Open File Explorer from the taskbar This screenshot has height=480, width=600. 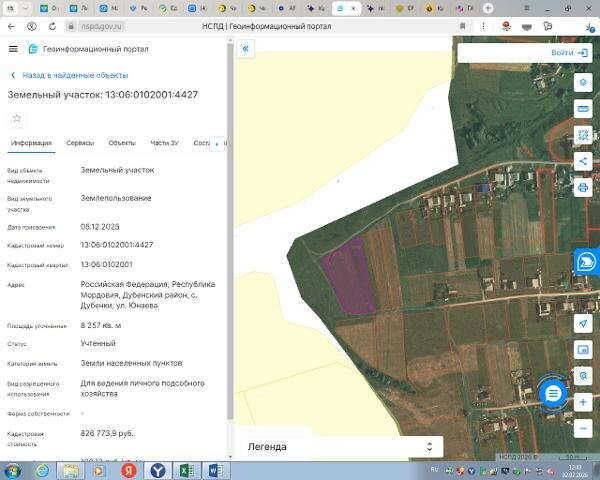click(x=71, y=470)
